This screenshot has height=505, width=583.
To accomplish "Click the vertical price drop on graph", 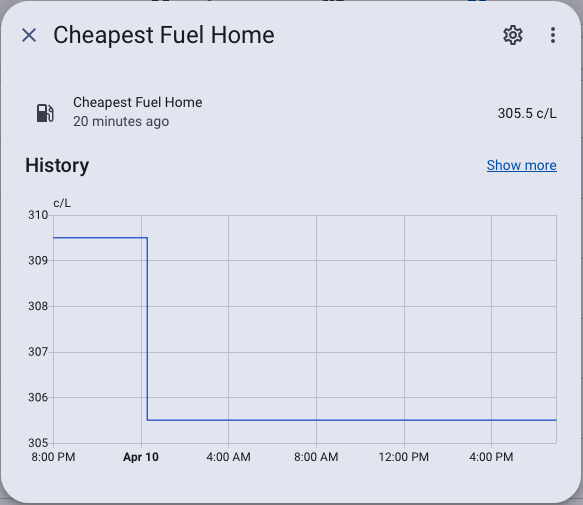I will coord(147,329).
